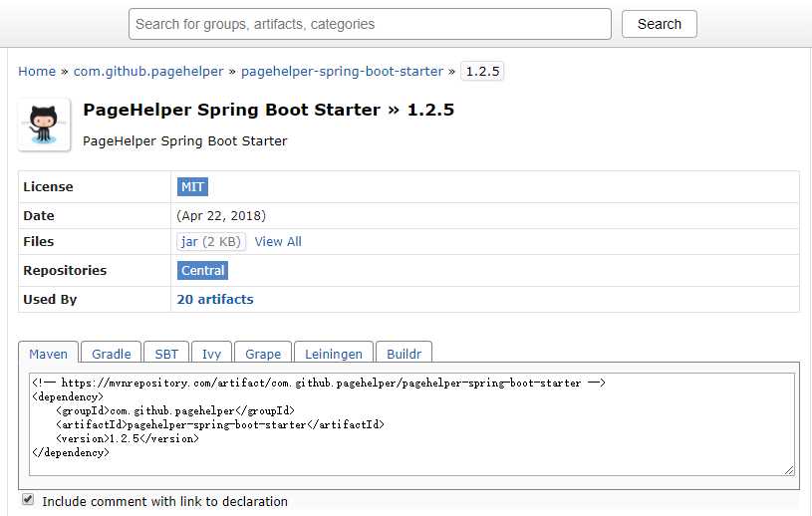Click the 'Include comment with link to declaration' label
This screenshot has height=516, width=812.
coord(164,501)
